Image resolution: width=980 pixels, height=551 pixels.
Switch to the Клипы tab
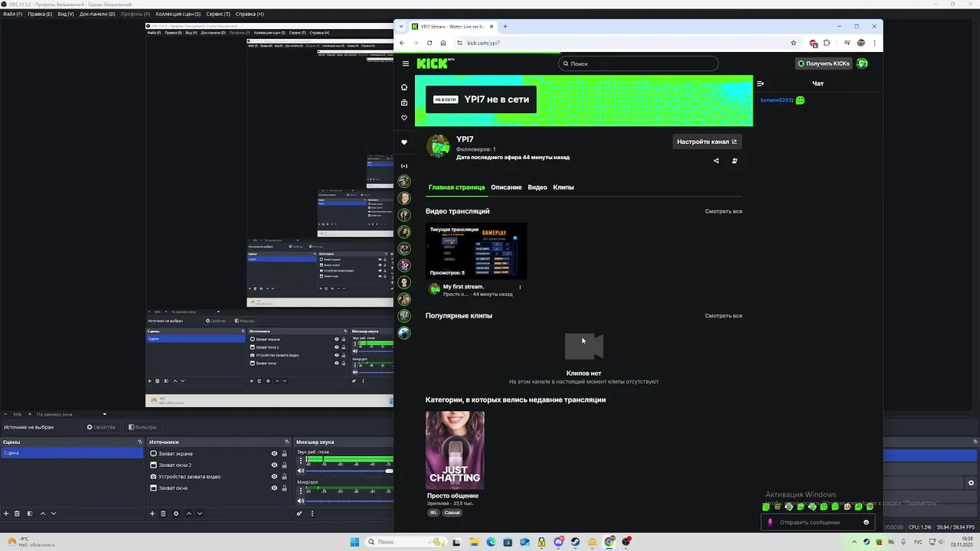click(563, 187)
